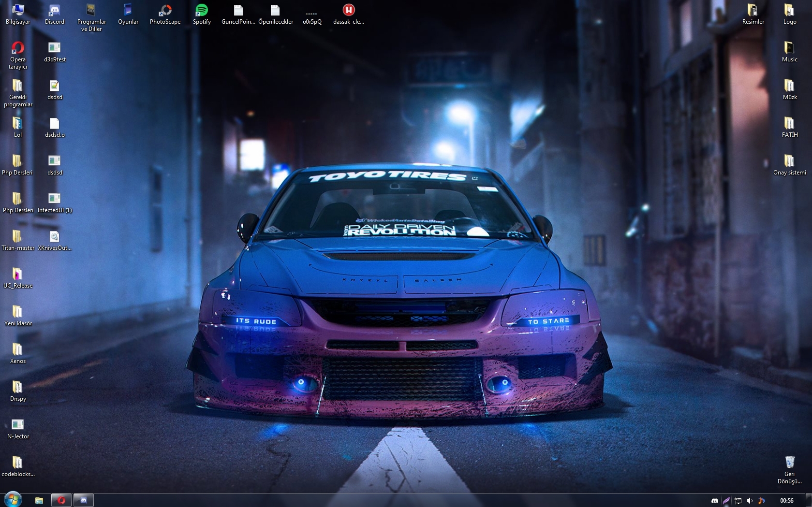The width and height of the screenshot is (812, 507).
Task: Select the Resimler folder icon
Action: (x=753, y=14)
